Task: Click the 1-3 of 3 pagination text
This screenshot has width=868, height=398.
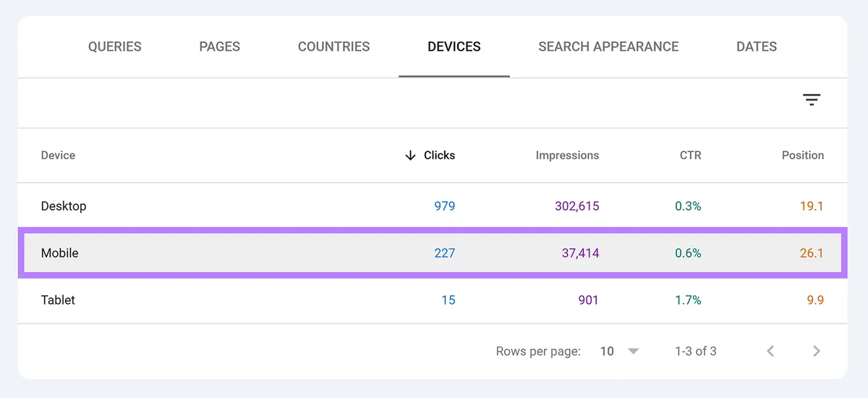Action: (x=696, y=351)
